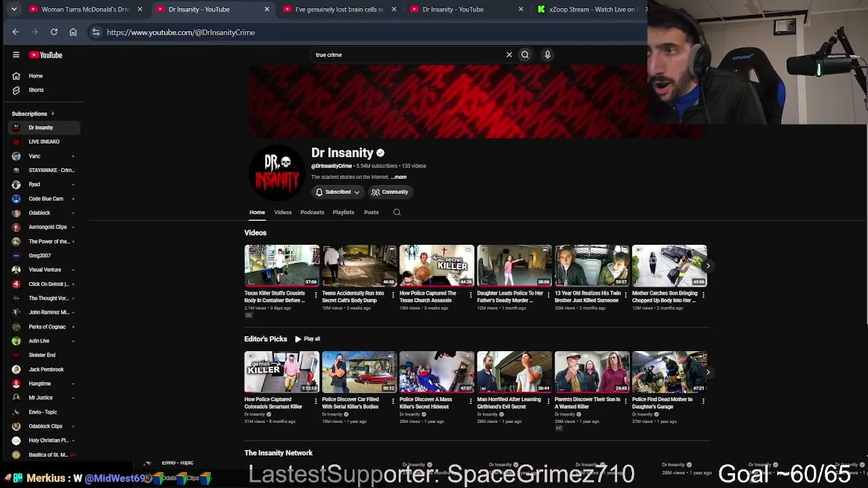Open the channel Community button
The height and width of the screenshot is (488, 868).
click(x=390, y=192)
